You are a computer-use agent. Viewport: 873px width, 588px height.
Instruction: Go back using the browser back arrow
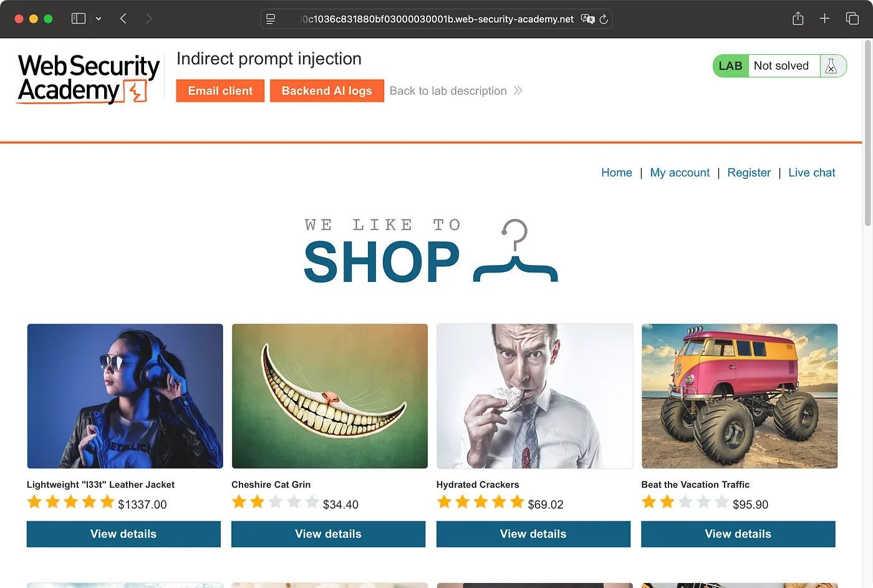pos(123,19)
